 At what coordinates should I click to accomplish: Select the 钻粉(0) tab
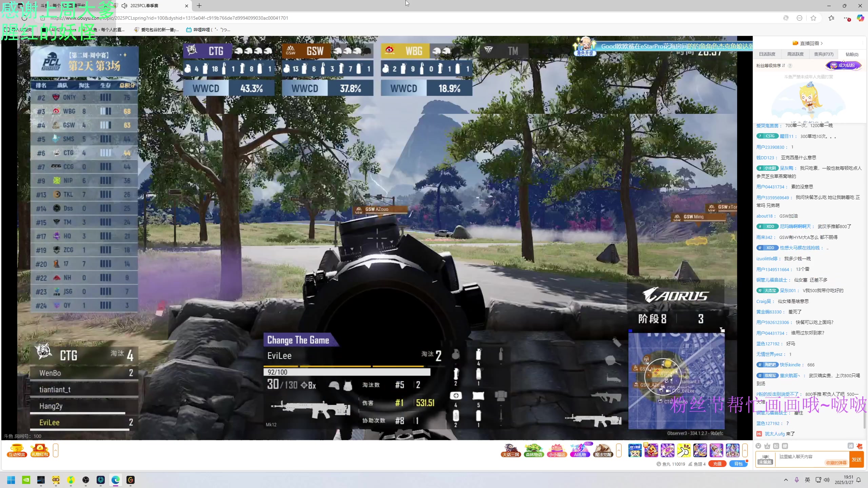click(x=852, y=54)
